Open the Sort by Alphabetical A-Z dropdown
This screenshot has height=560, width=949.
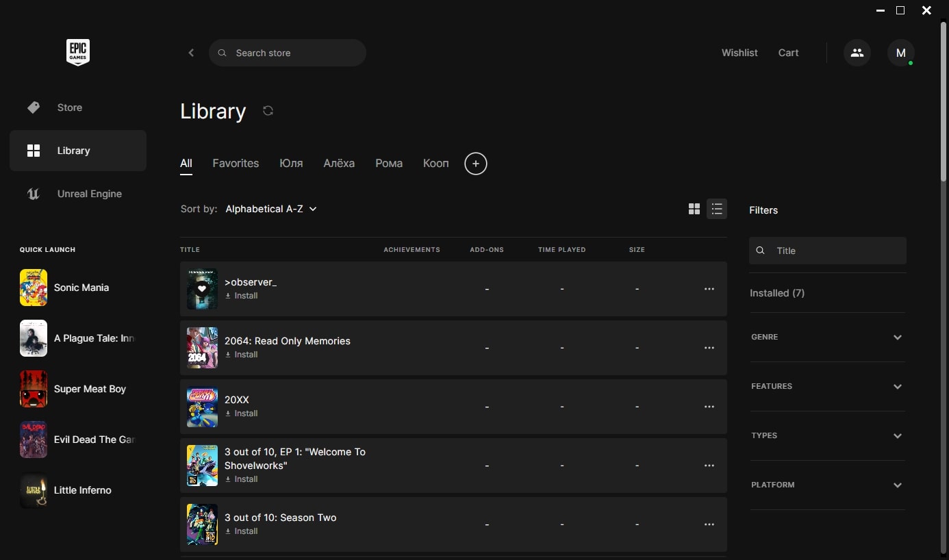click(271, 209)
